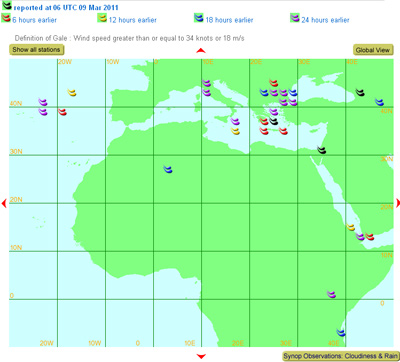Switch to Global View
400x362 pixels.
point(373,50)
